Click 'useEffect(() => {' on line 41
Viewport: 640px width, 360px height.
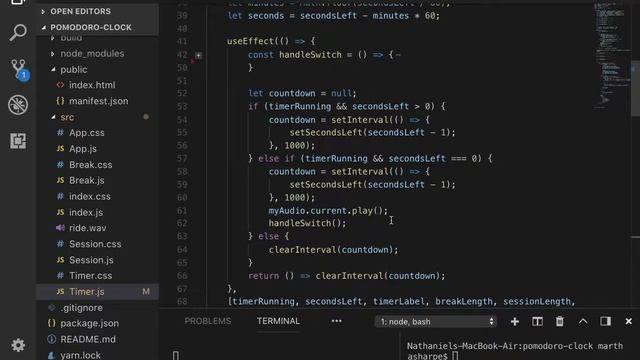(x=271, y=41)
